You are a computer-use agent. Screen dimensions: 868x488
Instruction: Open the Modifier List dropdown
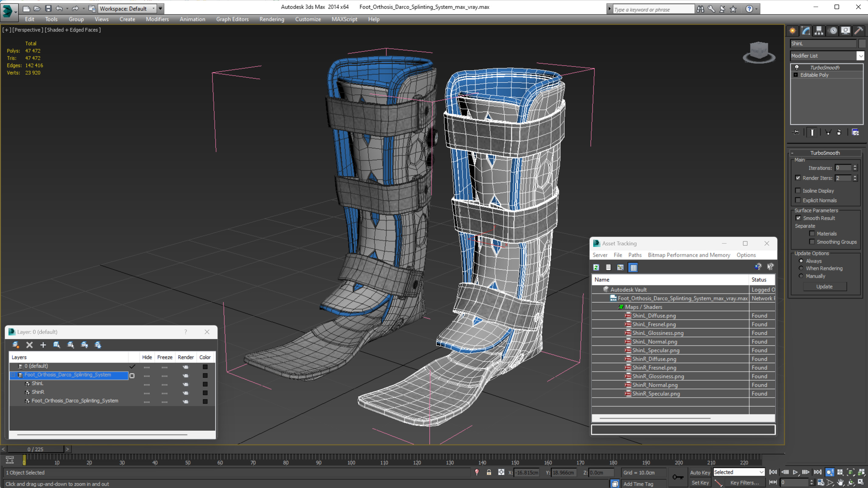861,56
